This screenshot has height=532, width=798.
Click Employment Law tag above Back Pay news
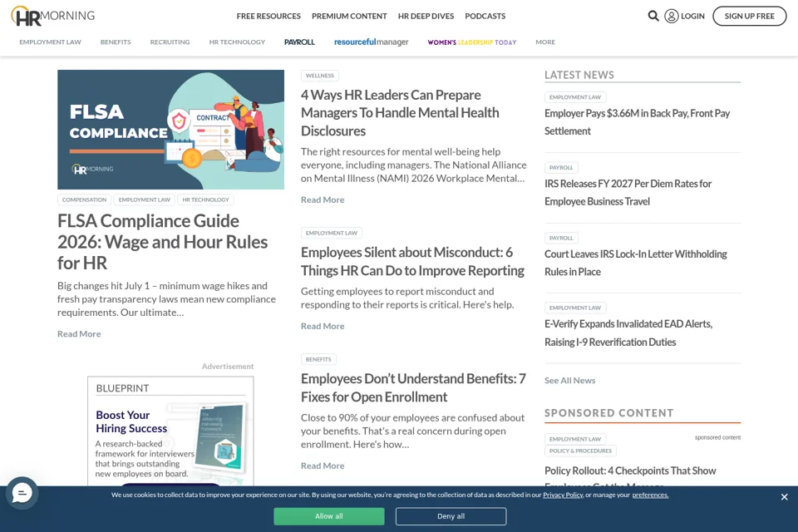point(575,97)
